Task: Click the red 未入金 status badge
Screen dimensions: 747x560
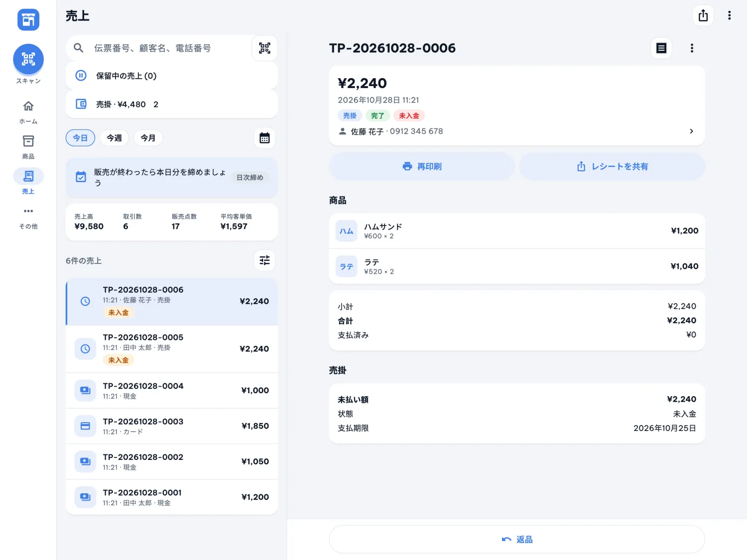Action: tap(409, 115)
